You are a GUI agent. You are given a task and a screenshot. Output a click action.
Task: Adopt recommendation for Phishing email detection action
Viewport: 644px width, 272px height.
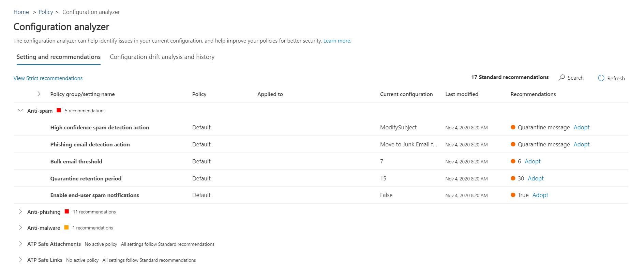(x=581, y=144)
